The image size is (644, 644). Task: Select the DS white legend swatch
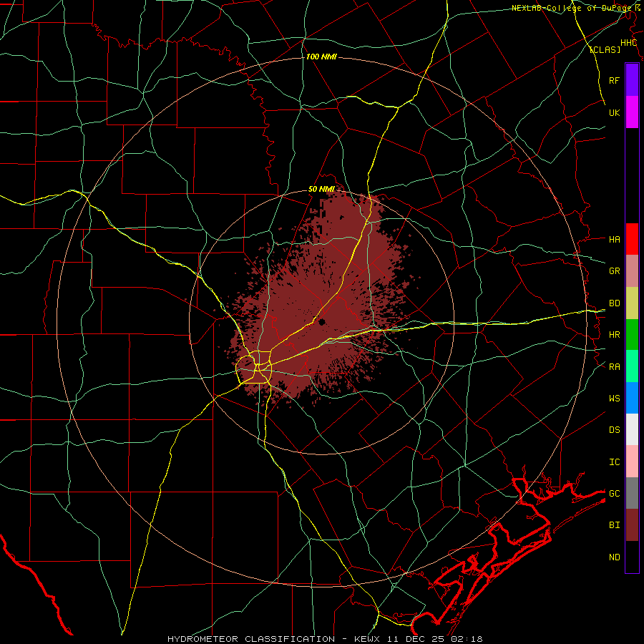[632, 429]
